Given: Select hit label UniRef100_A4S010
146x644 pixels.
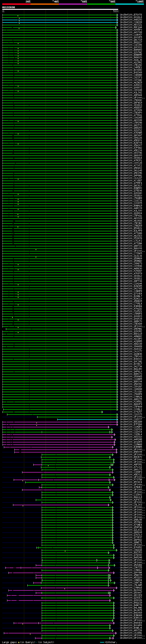Looking at the screenshot, I should coord(131,437).
